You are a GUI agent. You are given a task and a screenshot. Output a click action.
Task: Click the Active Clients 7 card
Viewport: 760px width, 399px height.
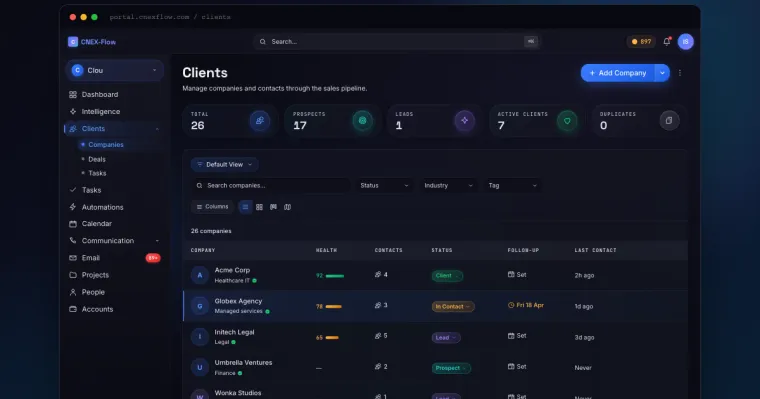[x=537, y=121]
